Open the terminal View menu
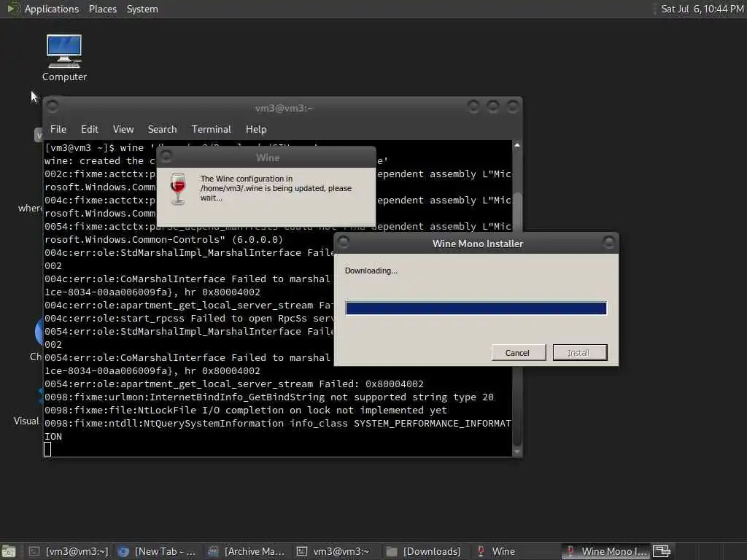Screen dimensions: 747x560 pyautogui.click(x=123, y=130)
